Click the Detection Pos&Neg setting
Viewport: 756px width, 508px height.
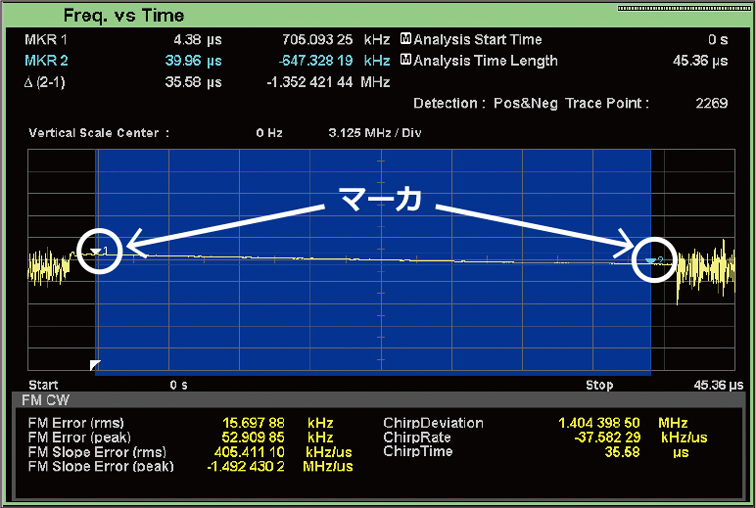point(486,103)
